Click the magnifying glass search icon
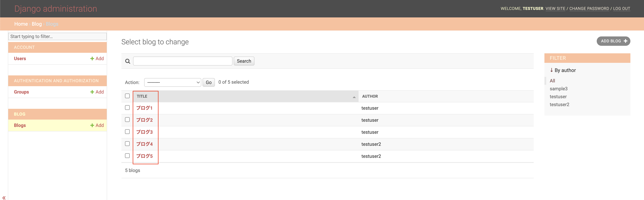Image resolution: width=644 pixels, height=200 pixels. pos(128,61)
